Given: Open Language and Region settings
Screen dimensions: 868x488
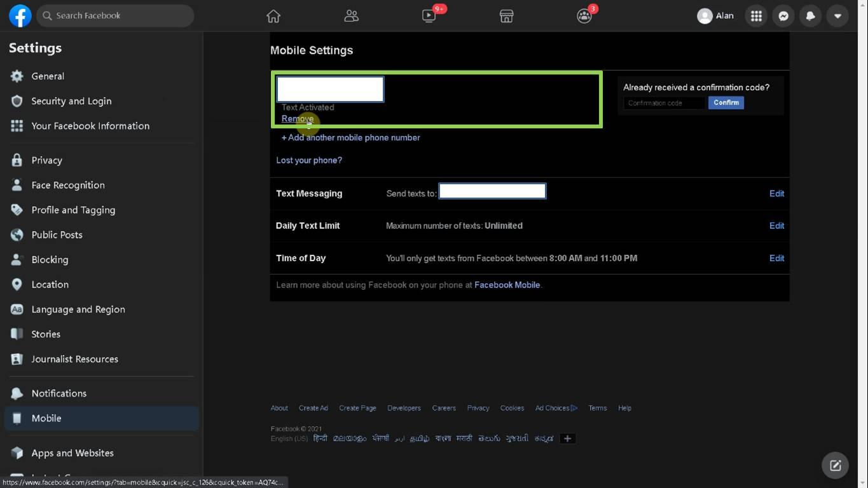Looking at the screenshot, I should 102,309.
